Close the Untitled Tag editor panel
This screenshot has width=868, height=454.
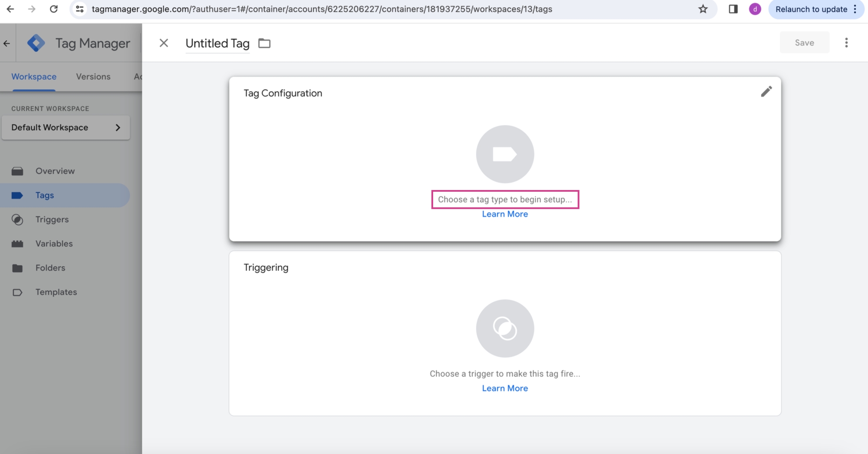click(164, 43)
